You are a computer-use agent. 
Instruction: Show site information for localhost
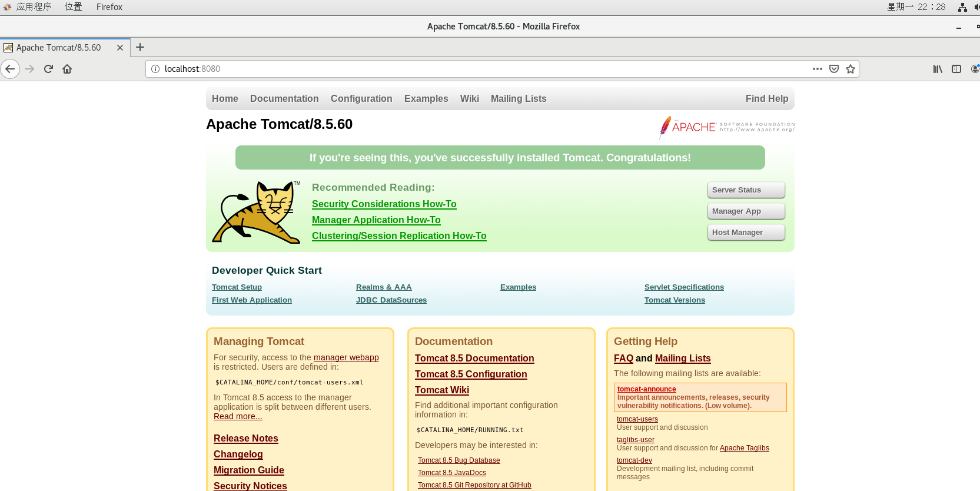point(155,69)
